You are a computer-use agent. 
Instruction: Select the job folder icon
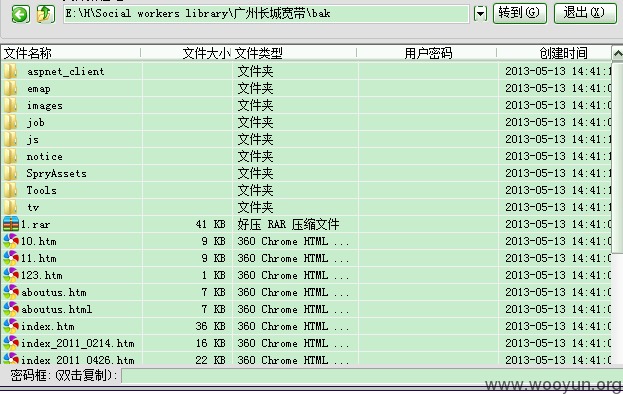click(x=11, y=122)
